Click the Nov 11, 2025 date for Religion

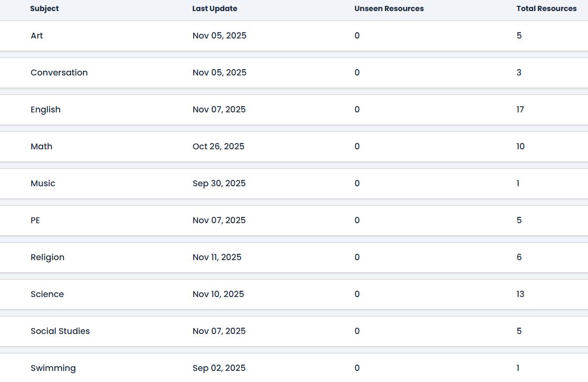217,257
